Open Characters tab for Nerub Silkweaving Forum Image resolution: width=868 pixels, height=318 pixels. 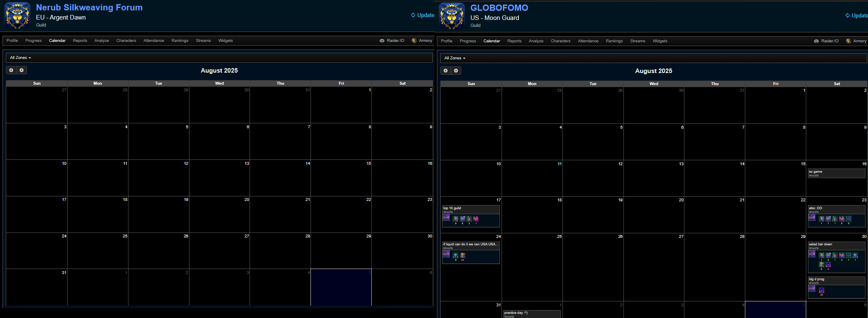point(126,41)
